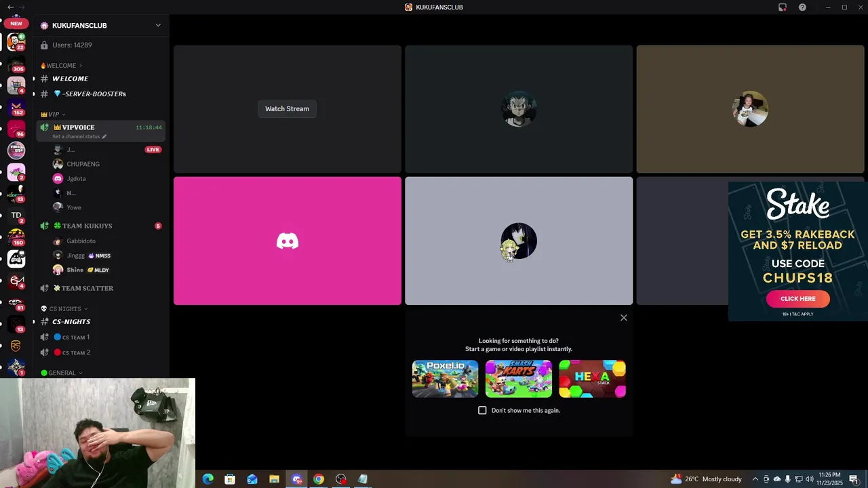Join CS TEAM 2 voice channel
Viewport: 868px width, 488px height.
(101, 352)
